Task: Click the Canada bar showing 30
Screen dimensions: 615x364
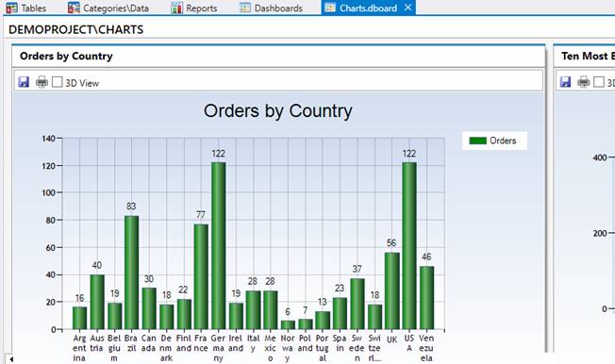Action: click(x=149, y=308)
